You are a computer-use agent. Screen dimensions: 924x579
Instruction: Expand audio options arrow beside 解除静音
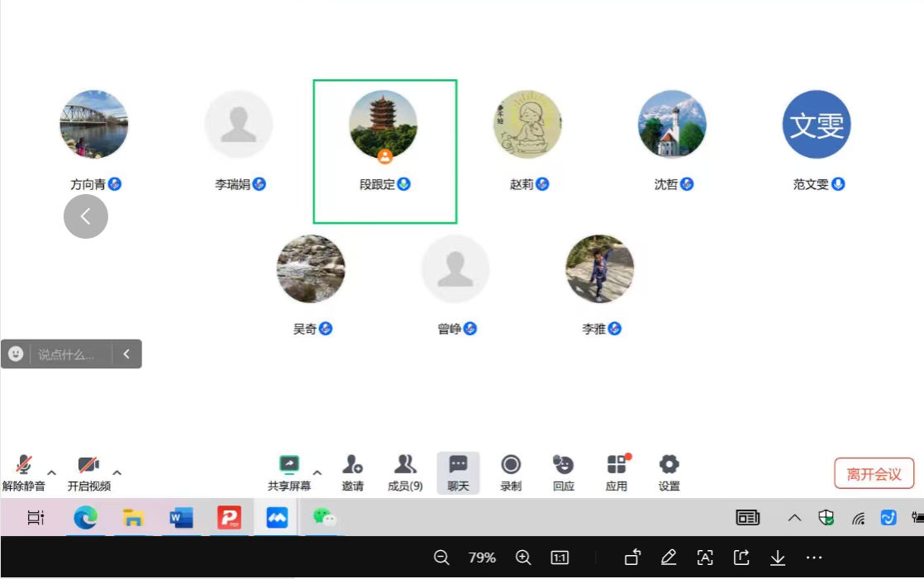(51, 472)
